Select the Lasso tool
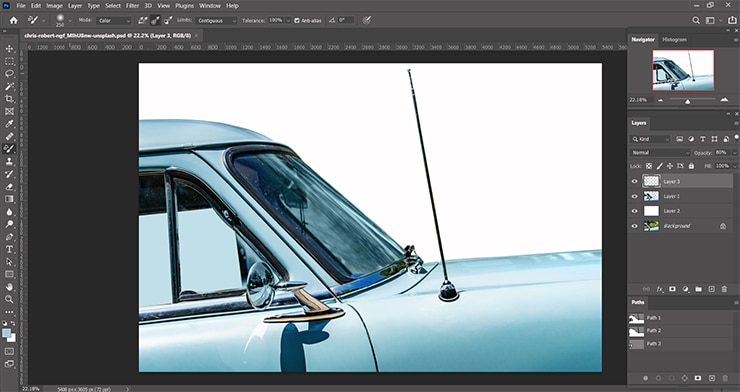740x392 pixels. [9, 74]
